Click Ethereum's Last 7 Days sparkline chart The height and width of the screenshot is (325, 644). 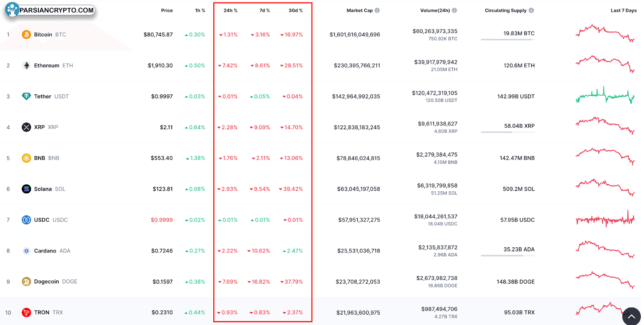point(605,64)
